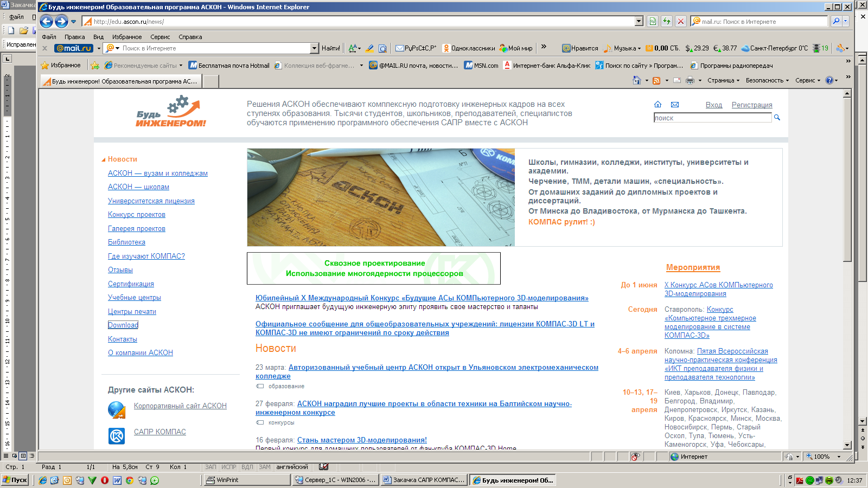
Task: Refresh the page using the green arrows
Action: click(667, 21)
